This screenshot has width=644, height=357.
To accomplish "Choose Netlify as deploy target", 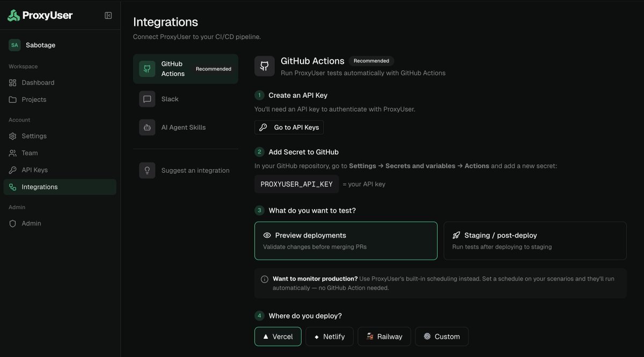I will point(330,337).
